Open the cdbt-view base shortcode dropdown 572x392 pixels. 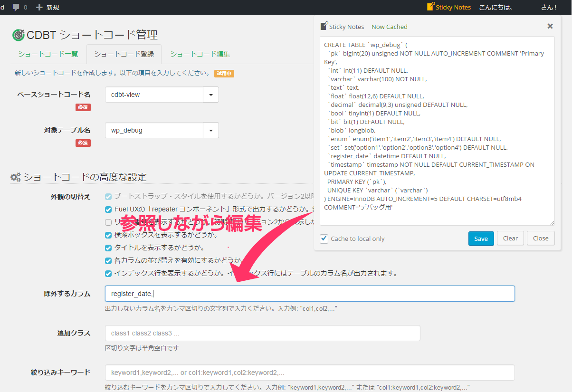point(210,95)
